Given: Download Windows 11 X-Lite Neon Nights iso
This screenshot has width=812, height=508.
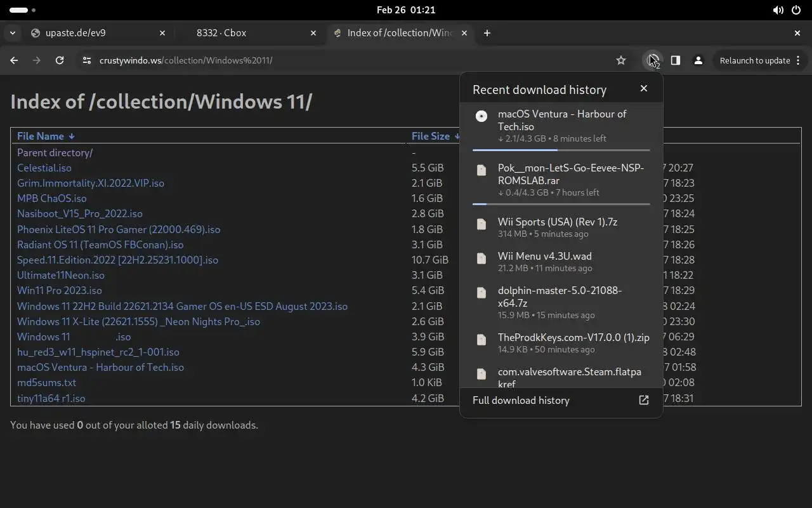Looking at the screenshot, I should tap(138, 321).
